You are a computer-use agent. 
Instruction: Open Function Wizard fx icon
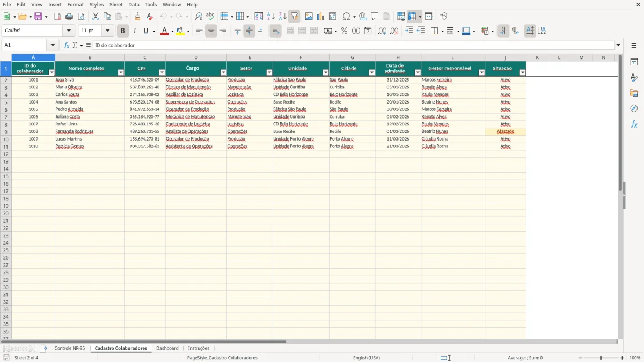click(67, 45)
